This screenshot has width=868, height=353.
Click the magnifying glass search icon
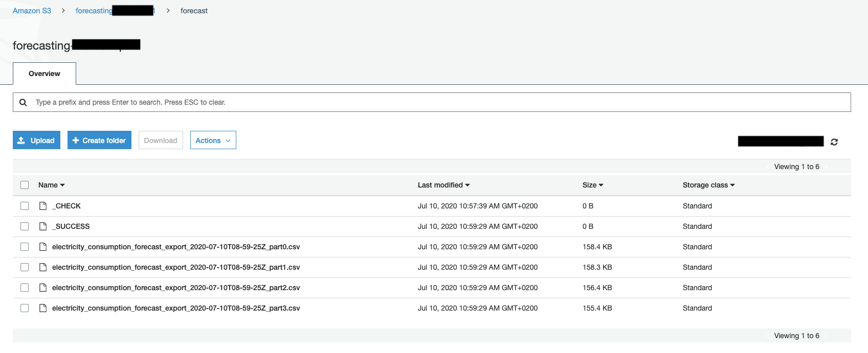pos(23,102)
